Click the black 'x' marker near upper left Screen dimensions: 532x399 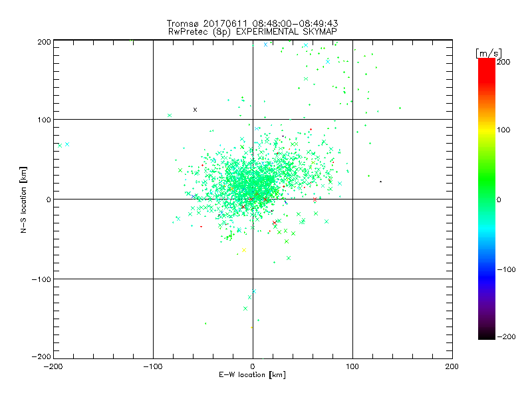pyautogui.click(x=195, y=110)
